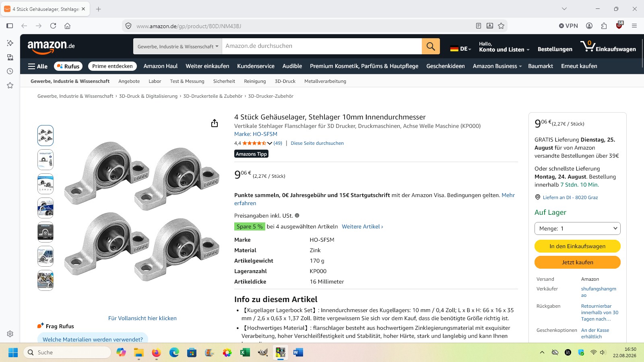
Task: Open the sidebar bookmarks star icon
Action: pyautogui.click(x=10, y=85)
